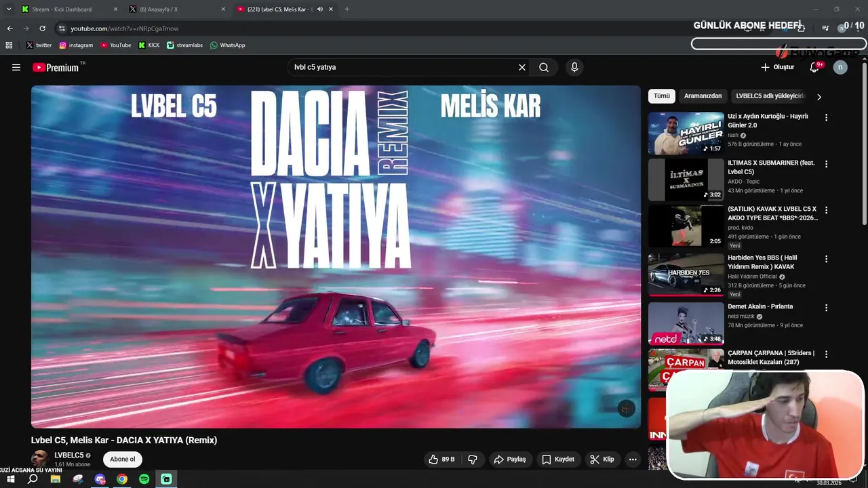Open the tab search dropdown arrow
Viewport: 868px width, 488px height.
pyautogui.click(x=9, y=9)
